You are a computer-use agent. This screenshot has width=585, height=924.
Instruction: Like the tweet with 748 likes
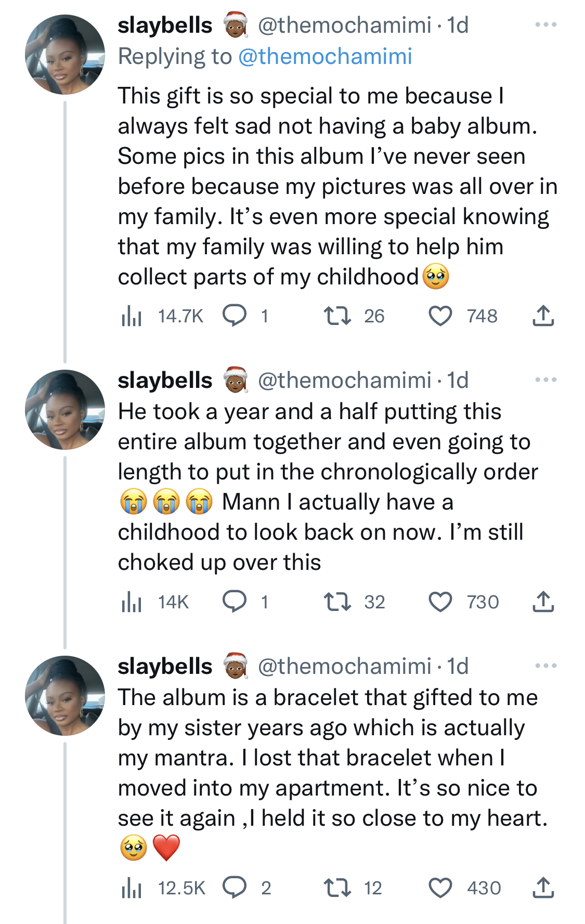(440, 316)
